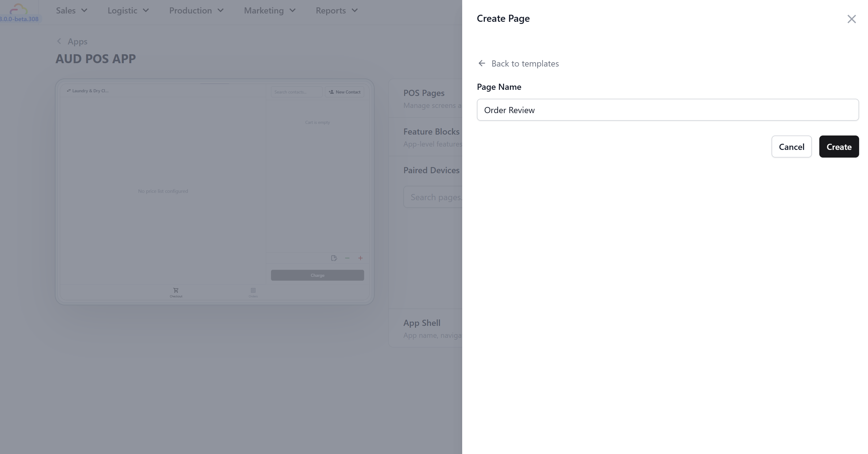Click the note edit icon in cart
Viewport: 868px width, 454px height.
[334, 258]
